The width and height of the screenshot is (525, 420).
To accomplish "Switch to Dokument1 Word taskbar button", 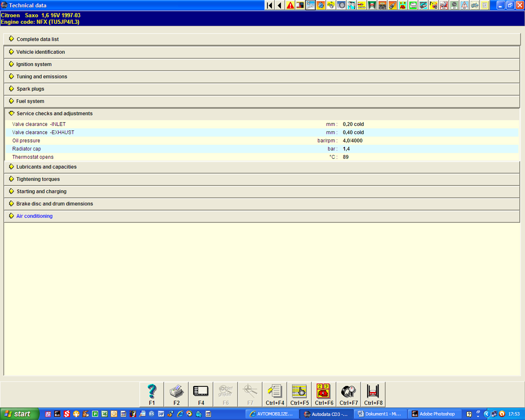I will pos(380,414).
